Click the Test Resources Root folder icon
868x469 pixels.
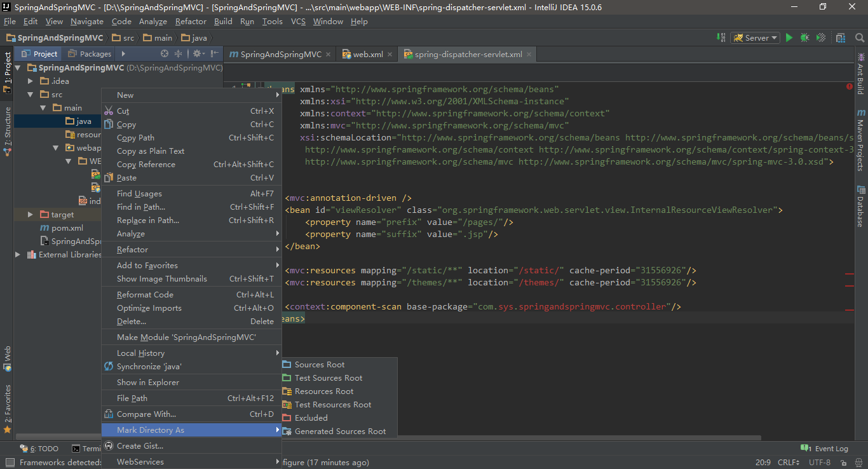point(287,404)
